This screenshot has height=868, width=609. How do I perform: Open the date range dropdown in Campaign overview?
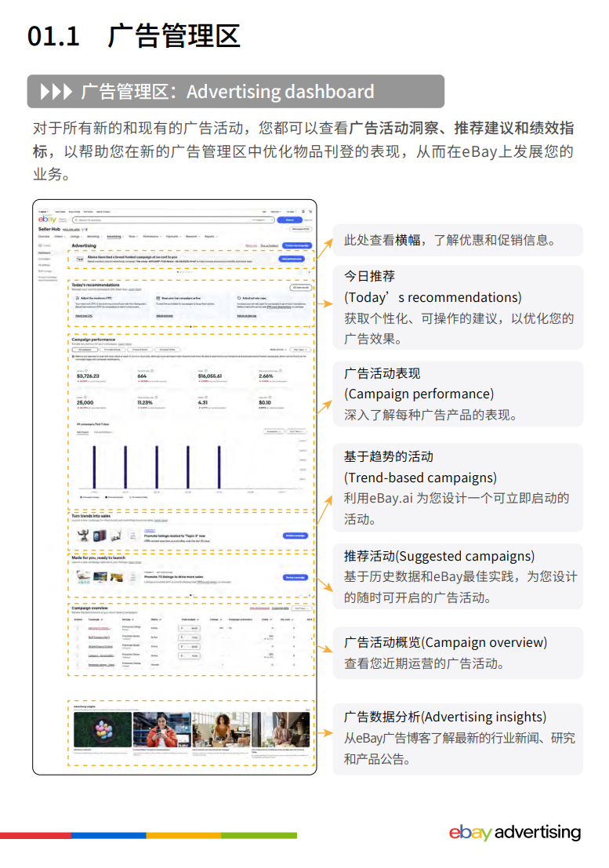[x=300, y=608]
